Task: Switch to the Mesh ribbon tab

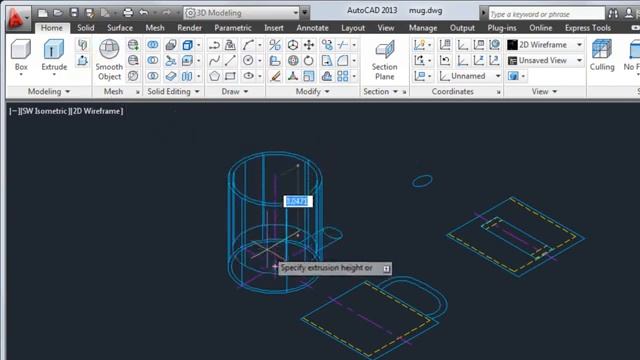Action: (x=155, y=28)
